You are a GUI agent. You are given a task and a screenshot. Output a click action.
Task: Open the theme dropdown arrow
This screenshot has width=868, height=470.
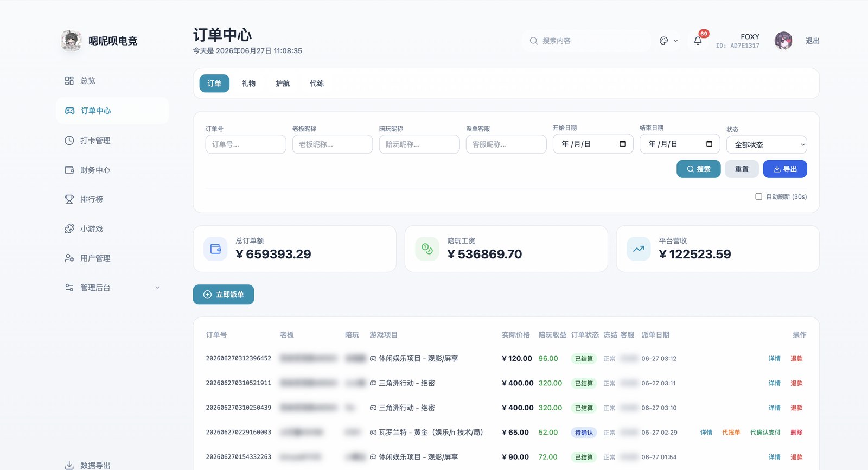pos(676,41)
